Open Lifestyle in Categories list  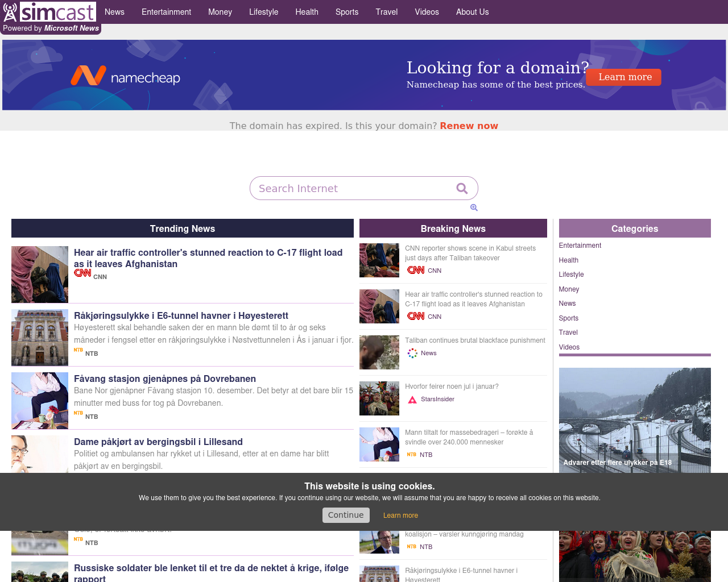coord(571,275)
